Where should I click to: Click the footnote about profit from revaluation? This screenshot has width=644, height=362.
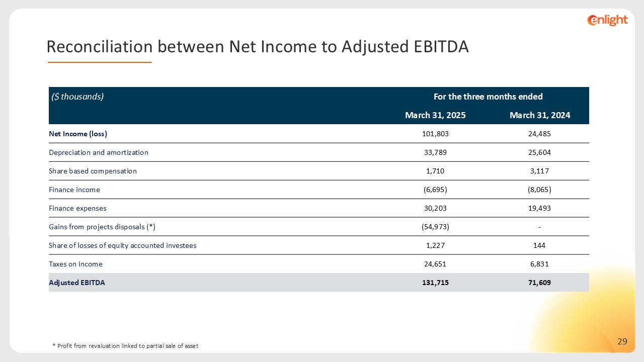coord(125,346)
